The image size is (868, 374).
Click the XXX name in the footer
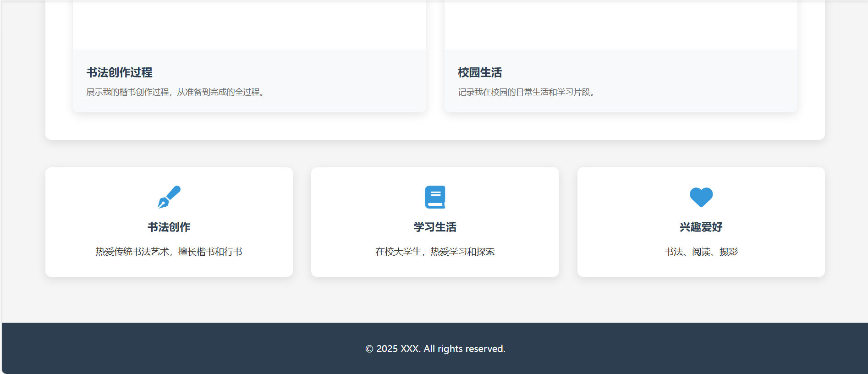click(x=410, y=349)
